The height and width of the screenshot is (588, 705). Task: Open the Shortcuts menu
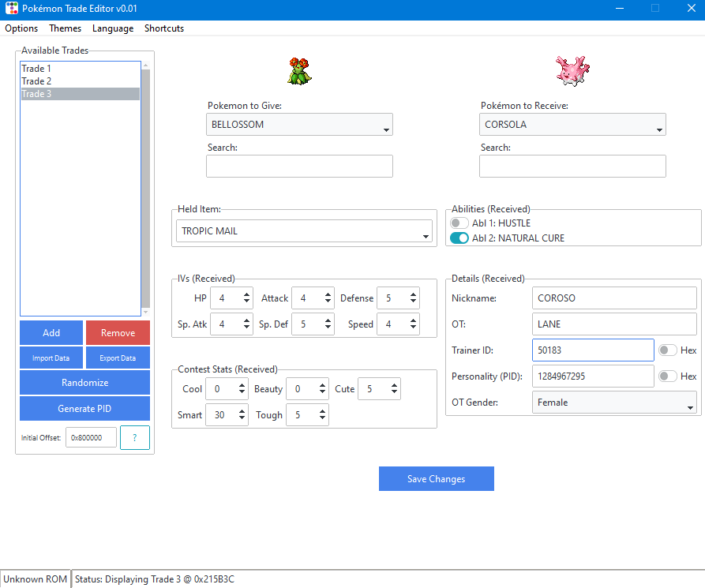(x=163, y=28)
